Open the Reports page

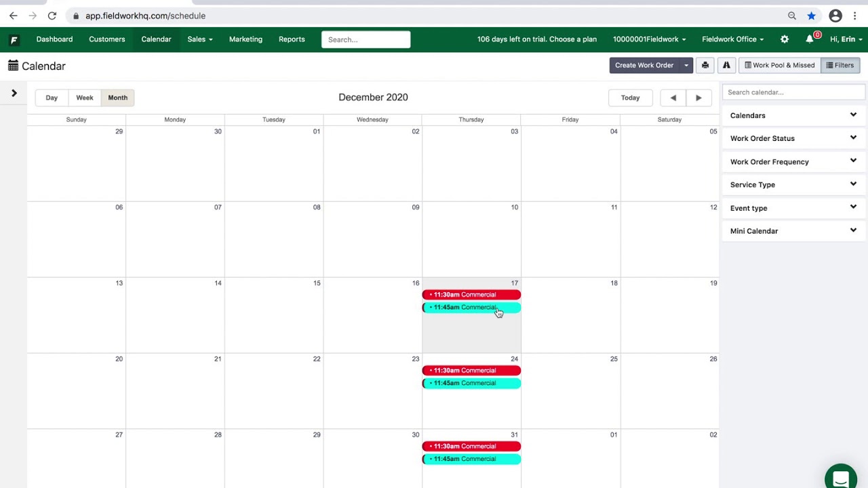point(292,39)
